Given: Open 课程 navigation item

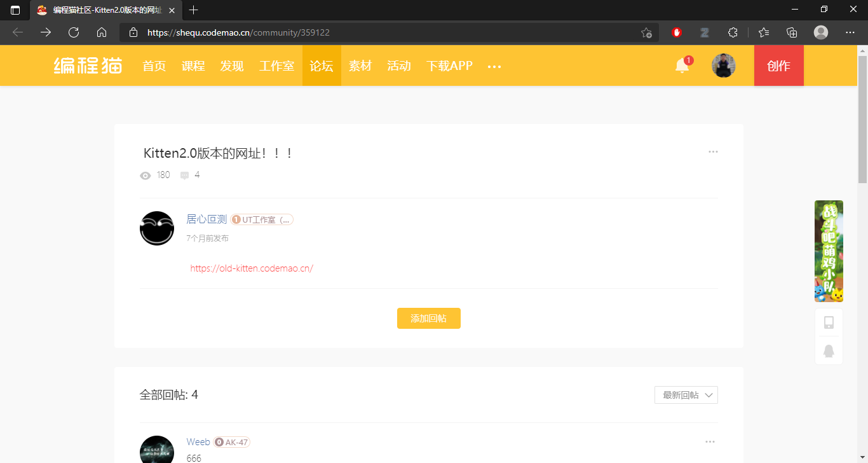Looking at the screenshot, I should (193, 66).
